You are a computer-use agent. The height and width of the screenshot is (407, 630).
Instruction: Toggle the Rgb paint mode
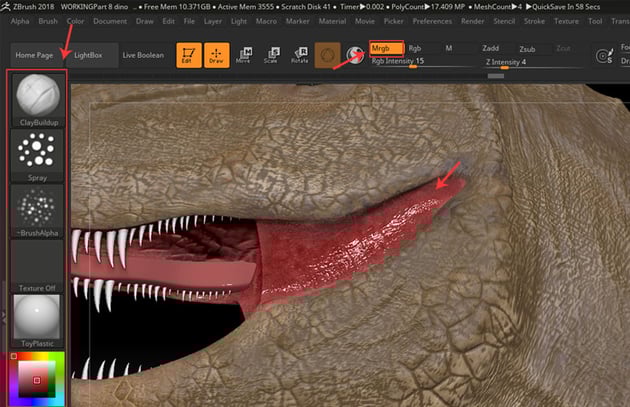point(415,47)
